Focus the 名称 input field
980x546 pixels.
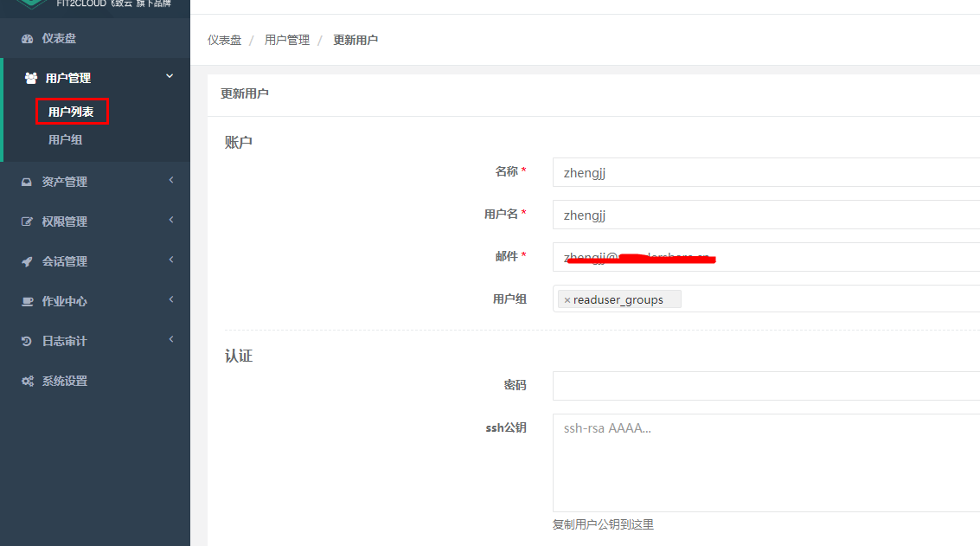766,172
